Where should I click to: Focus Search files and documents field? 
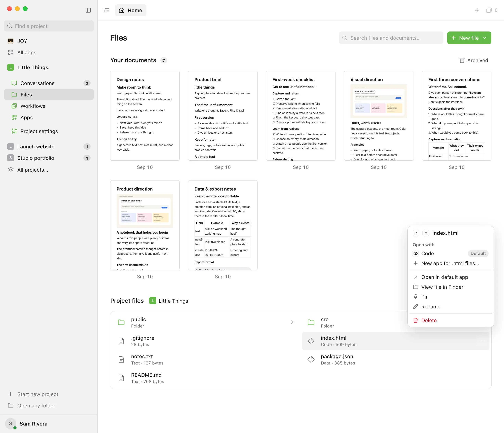391,38
